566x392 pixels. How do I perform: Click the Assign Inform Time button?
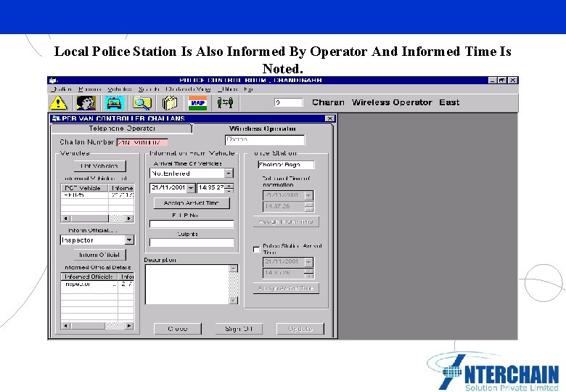tap(286, 221)
